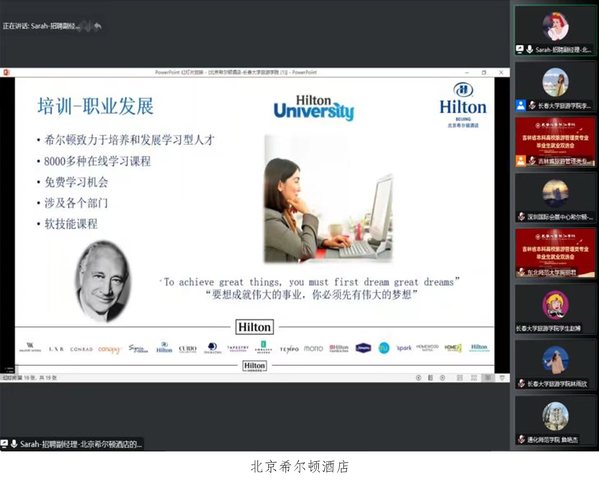Select the 东北师范大学 red banner participant tile
Screen dimensions: 599x481
555,253
